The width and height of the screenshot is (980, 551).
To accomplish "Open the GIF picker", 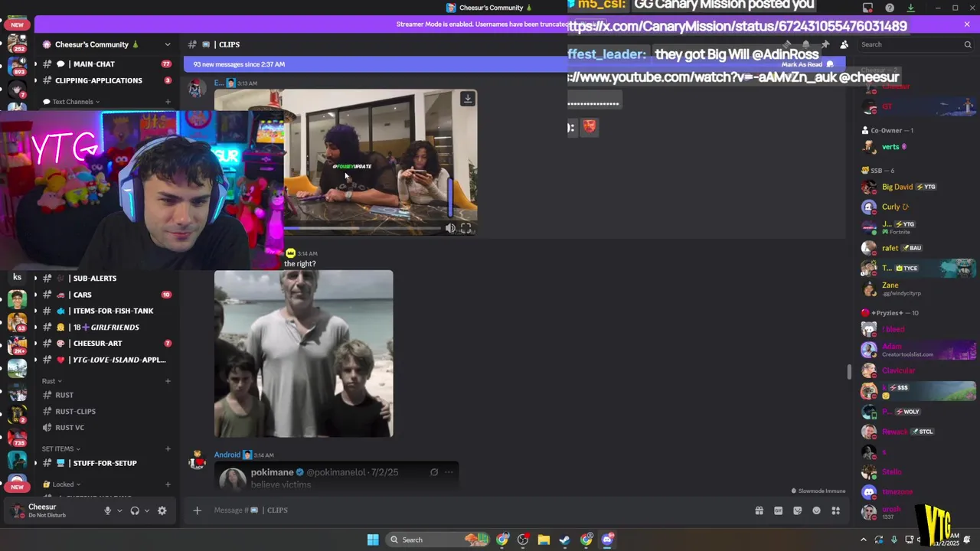I will coord(778,510).
